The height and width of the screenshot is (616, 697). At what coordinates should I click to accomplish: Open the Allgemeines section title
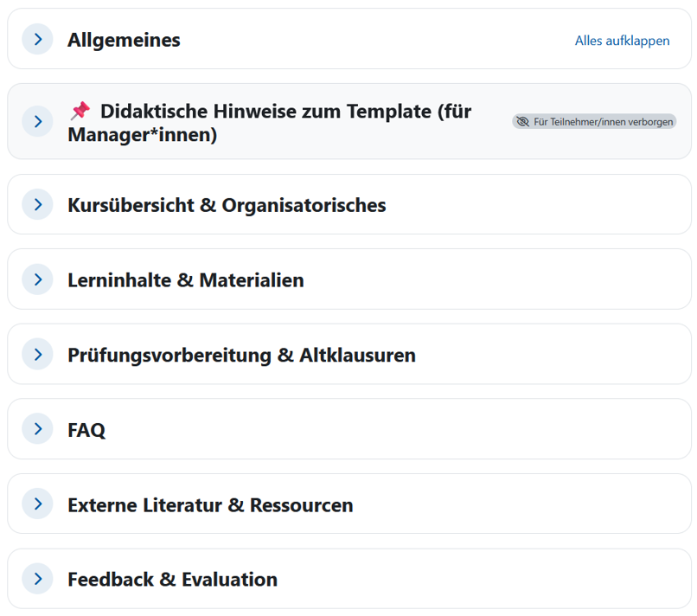(124, 40)
